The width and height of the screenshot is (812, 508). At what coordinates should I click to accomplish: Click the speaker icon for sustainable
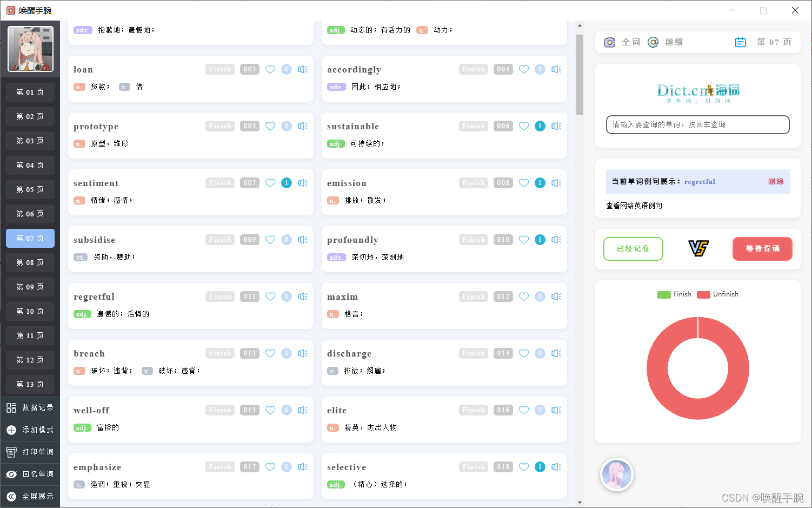point(556,126)
